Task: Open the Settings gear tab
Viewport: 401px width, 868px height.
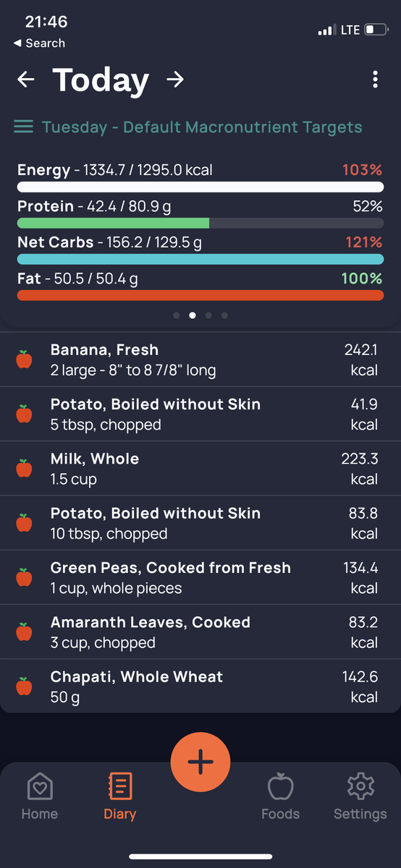Action: coord(360,796)
